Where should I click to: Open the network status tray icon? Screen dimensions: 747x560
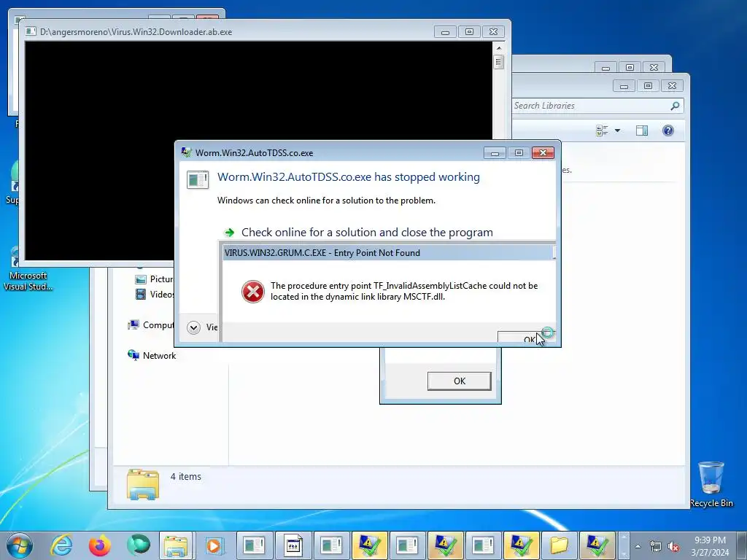click(656, 546)
